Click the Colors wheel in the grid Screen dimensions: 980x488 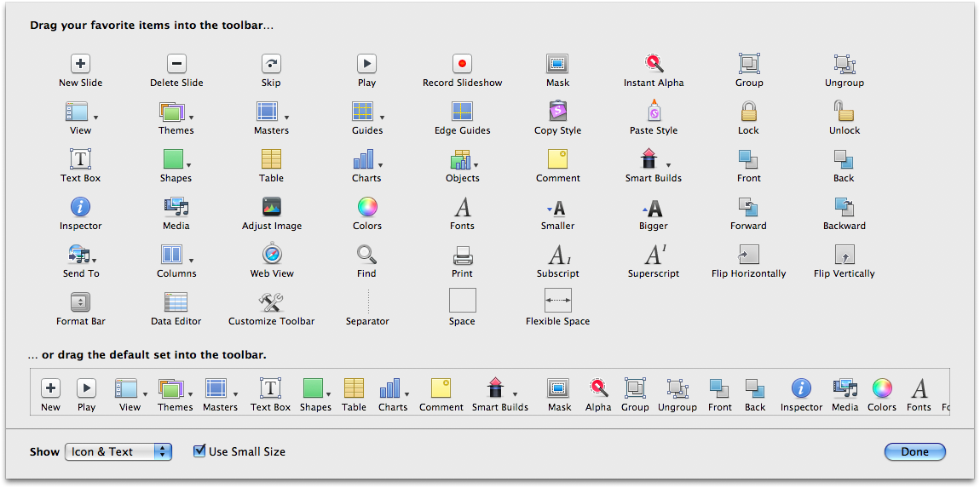pos(367,207)
